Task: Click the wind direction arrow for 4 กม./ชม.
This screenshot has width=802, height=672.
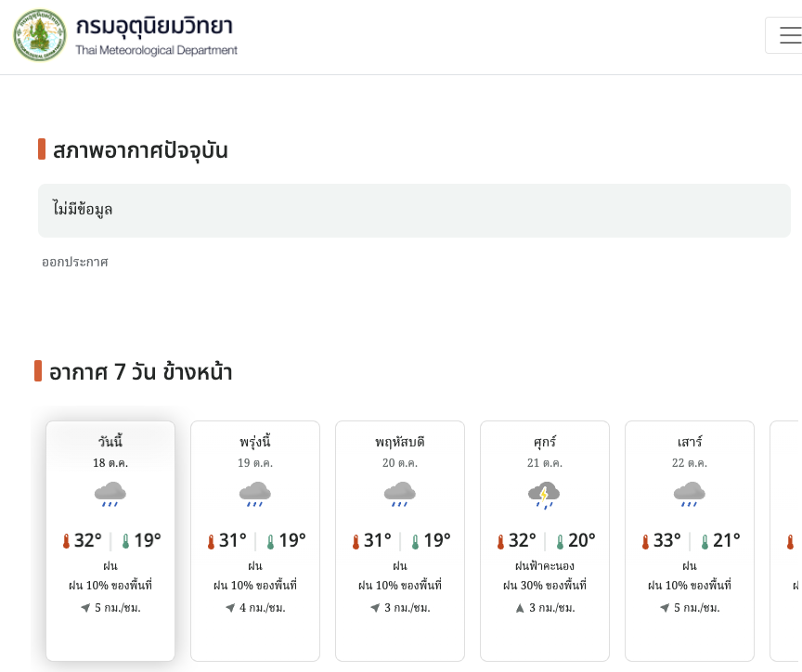Action: pyautogui.click(x=230, y=608)
